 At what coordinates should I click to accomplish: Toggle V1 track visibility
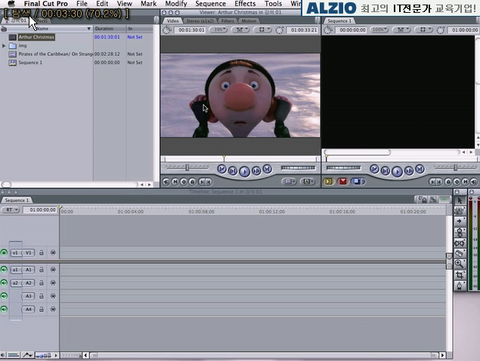pos(4,252)
